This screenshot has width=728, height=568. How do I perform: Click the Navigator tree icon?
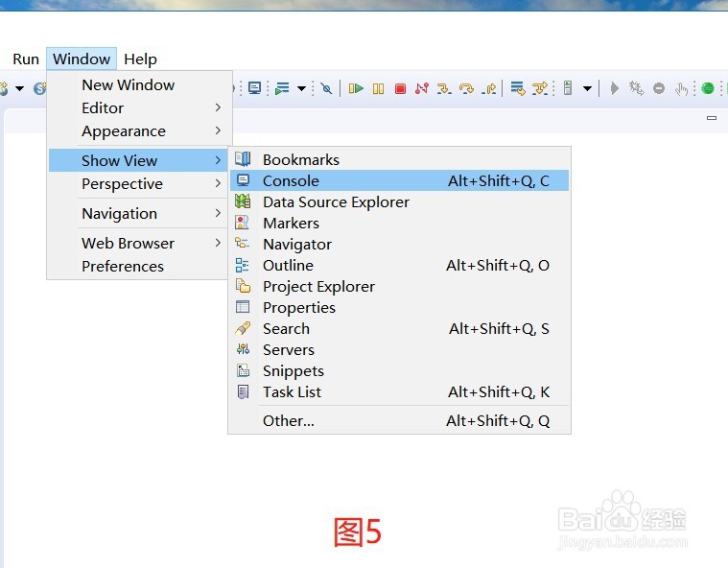click(x=242, y=243)
